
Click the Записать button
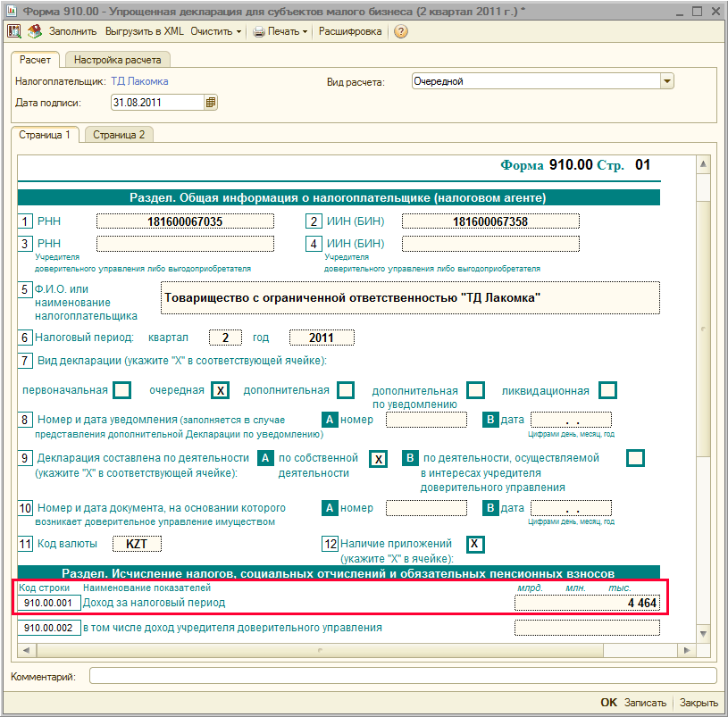coord(646,703)
